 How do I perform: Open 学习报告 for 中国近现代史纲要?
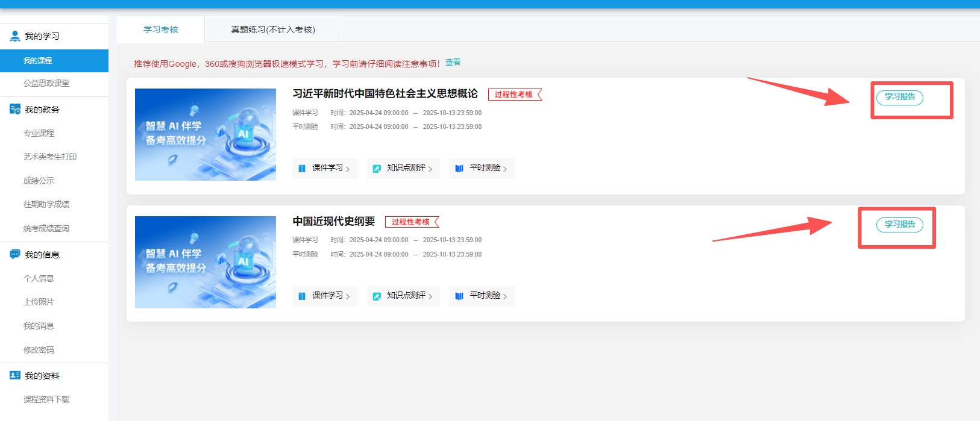(x=899, y=225)
